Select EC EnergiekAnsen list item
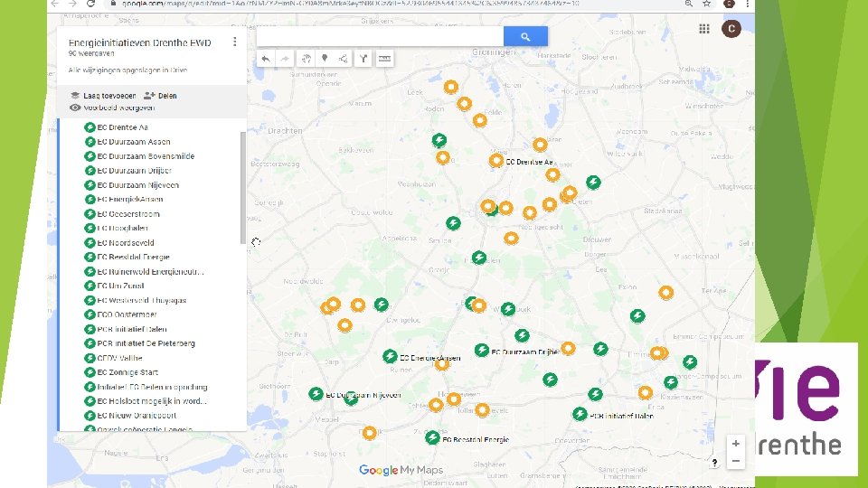Screen dimensions: 868x488 point(129,199)
